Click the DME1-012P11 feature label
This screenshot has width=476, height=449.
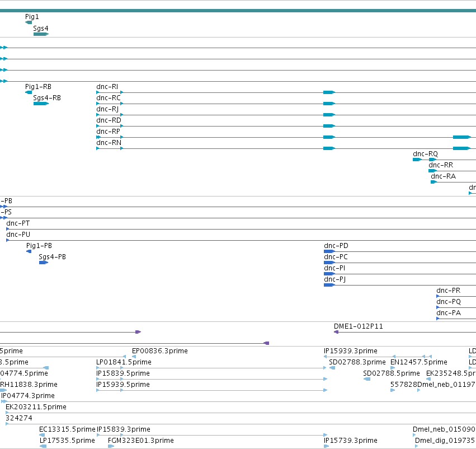click(359, 326)
